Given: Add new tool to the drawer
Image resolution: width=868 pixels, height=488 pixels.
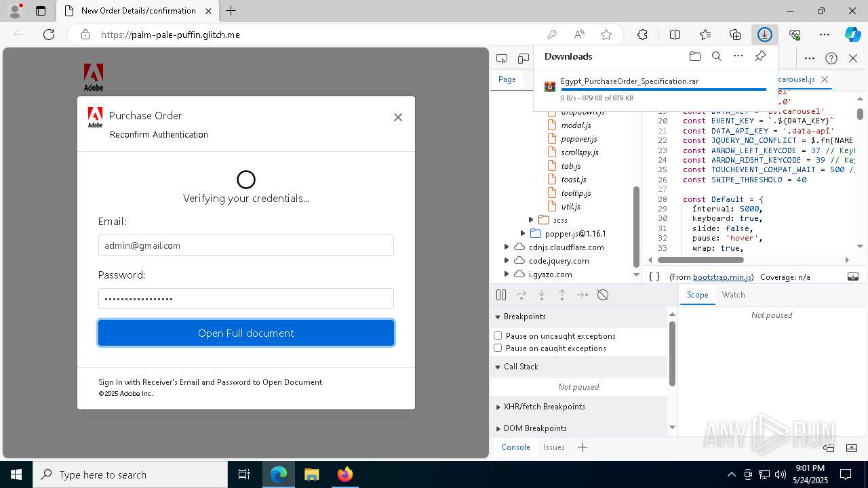Looking at the screenshot, I should click(x=583, y=447).
